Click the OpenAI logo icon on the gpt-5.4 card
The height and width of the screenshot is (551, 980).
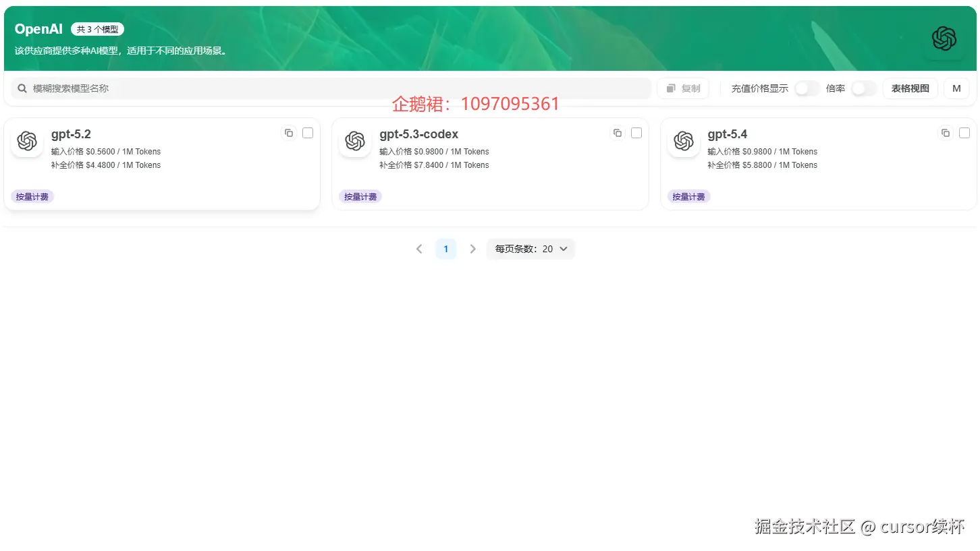(x=683, y=142)
